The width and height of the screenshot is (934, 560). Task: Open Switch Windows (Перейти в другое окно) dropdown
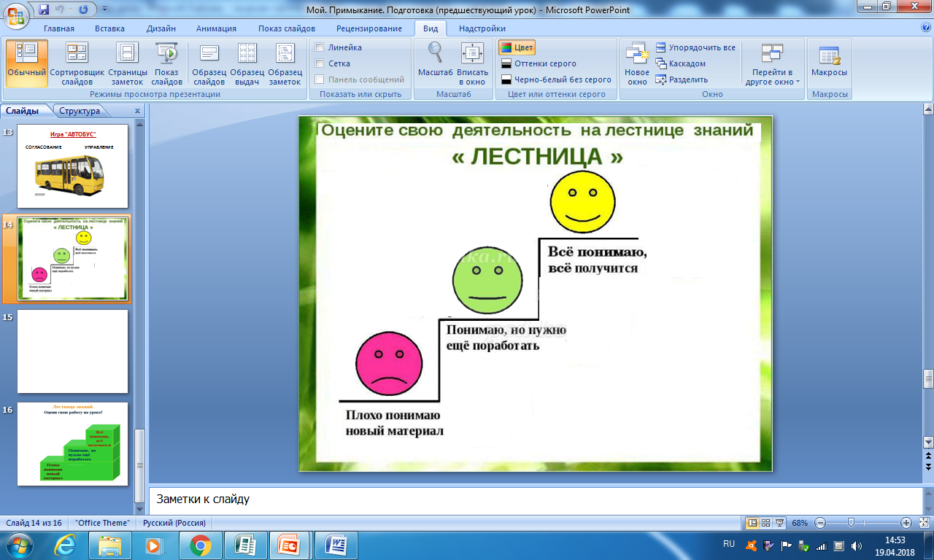[772, 63]
